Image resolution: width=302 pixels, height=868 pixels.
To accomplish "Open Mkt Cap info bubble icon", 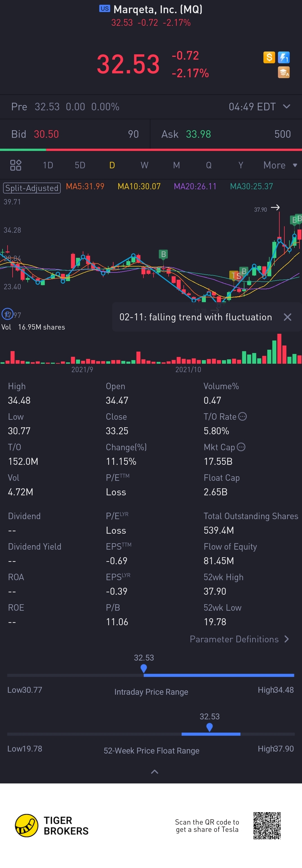I will [241, 447].
